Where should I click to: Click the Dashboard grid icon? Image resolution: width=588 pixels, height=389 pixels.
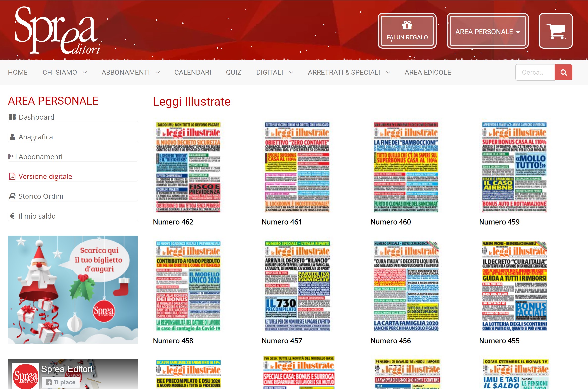[12, 117]
